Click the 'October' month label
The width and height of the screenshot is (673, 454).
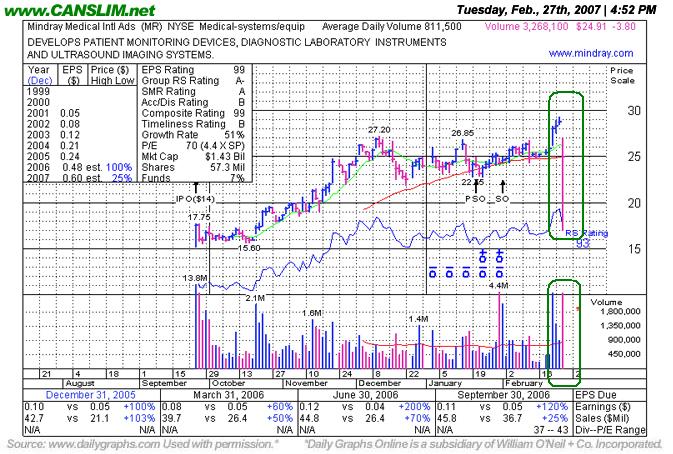227,383
